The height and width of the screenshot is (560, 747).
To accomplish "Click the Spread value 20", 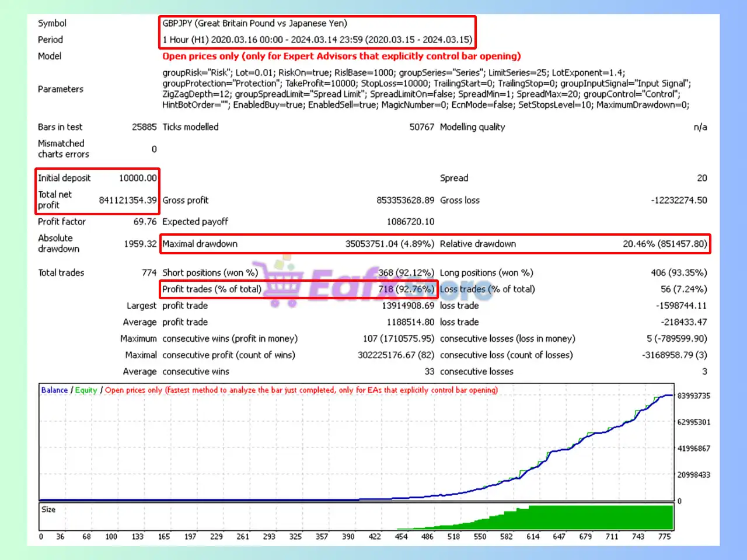I will click(x=701, y=178).
